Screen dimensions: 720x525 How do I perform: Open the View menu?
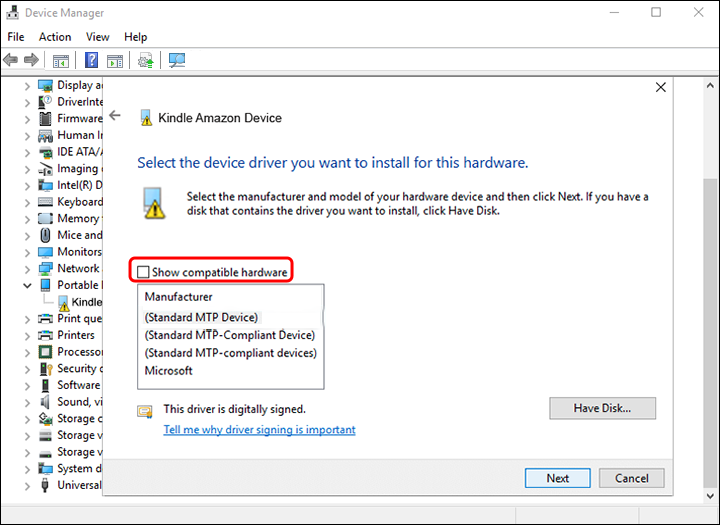pos(98,37)
